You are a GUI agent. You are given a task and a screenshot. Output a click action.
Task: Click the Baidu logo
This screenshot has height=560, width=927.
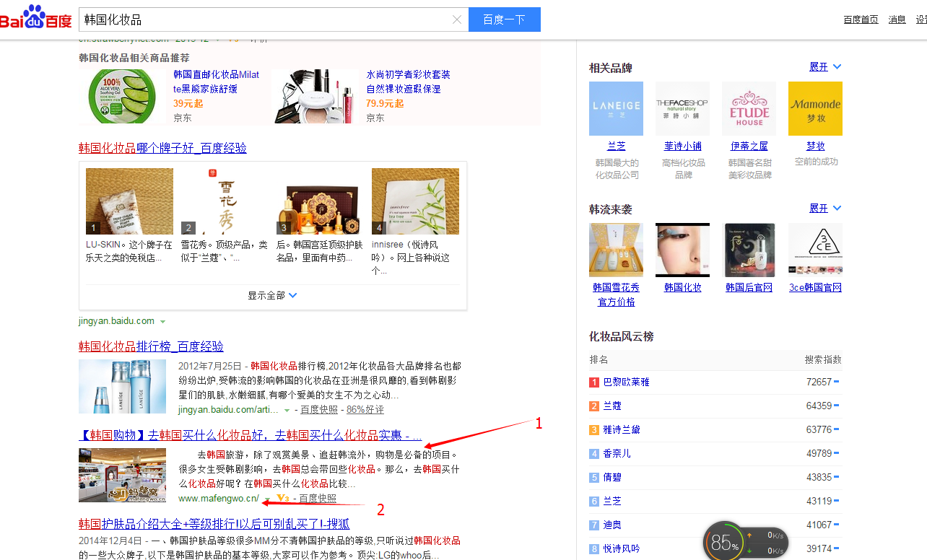35,17
